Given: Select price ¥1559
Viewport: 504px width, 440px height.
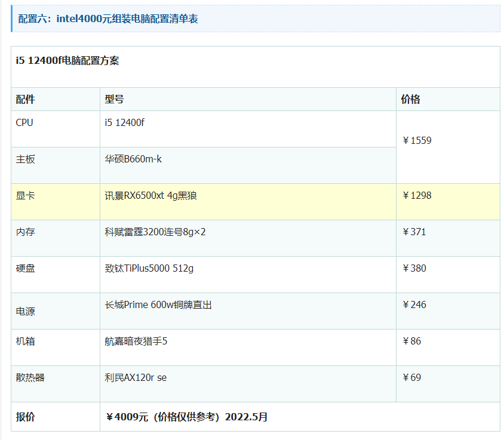Looking at the screenshot, I should click(417, 140).
